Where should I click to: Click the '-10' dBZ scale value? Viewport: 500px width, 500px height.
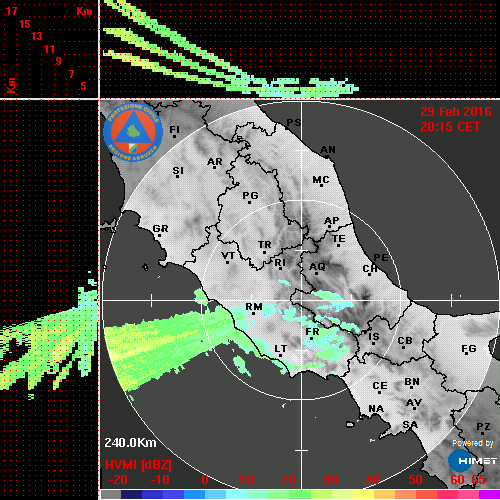point(160,480)
